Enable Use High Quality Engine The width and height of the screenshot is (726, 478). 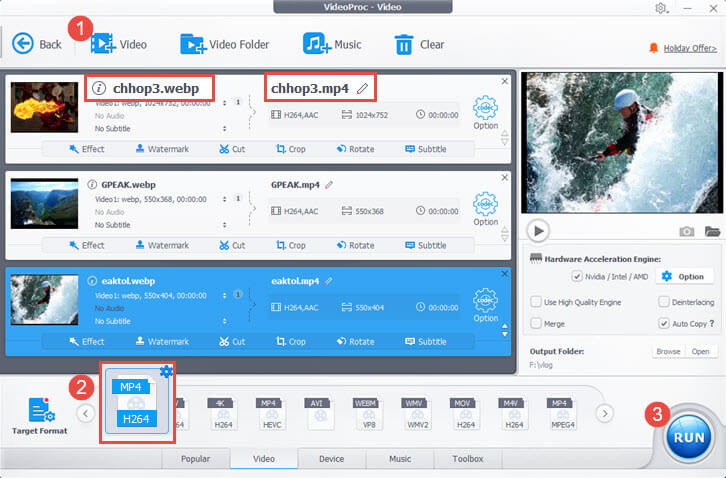pyautogui.click(x=536, y=302)
